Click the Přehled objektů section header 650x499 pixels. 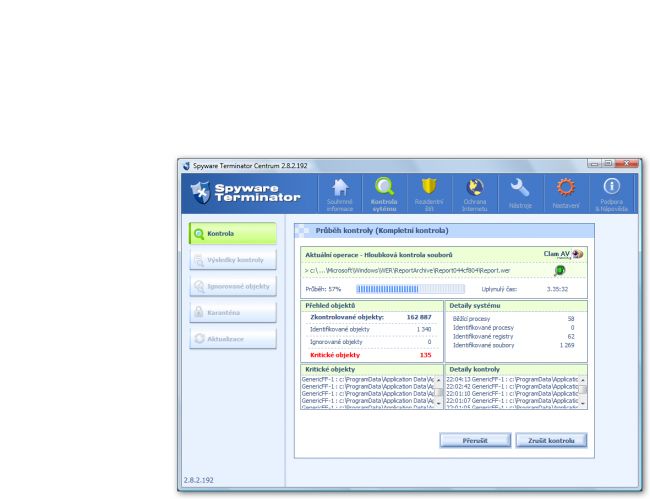coord(372,306)
